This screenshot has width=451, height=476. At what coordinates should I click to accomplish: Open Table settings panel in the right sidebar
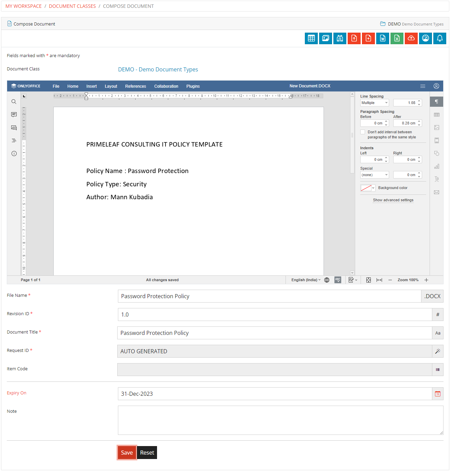(437, 115)
